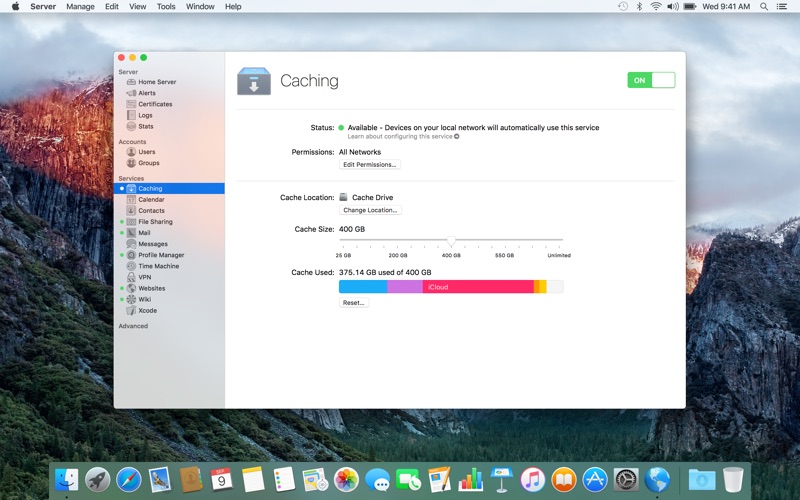
Task: Open the Users account list
Action: pos(146,152)
